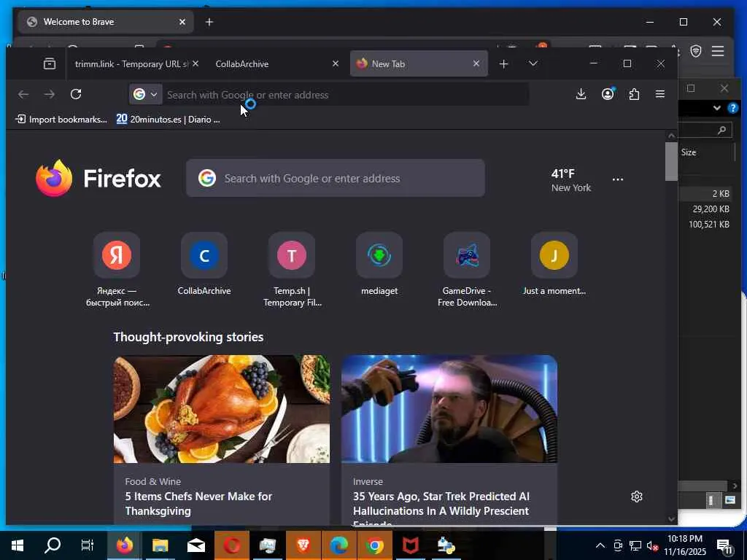Open Windows taskbar search
This screenshot has height=560, width=747.
coord(53,545)
